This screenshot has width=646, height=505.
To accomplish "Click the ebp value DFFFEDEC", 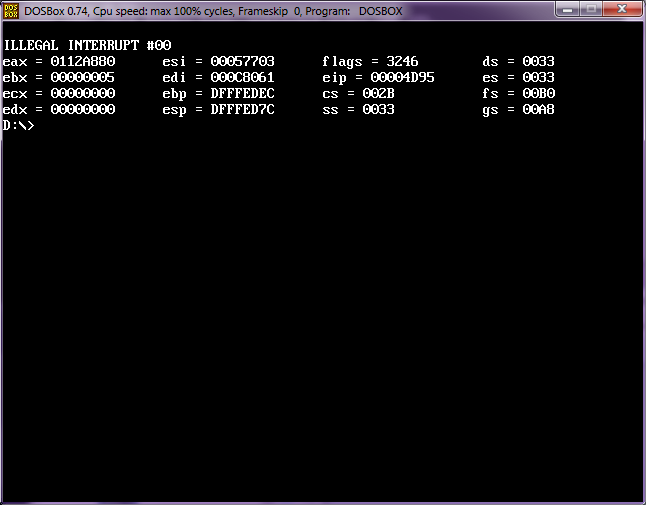I will (243, 94).
